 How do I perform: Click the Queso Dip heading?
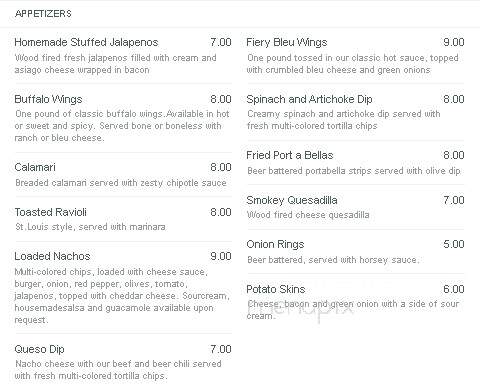point(39,349)
